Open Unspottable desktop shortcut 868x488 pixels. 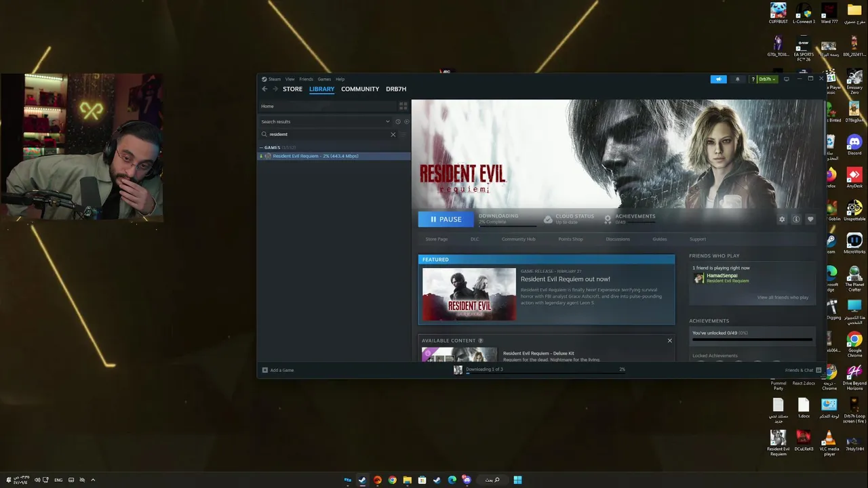pyautogui.click(x=854, y=211)
